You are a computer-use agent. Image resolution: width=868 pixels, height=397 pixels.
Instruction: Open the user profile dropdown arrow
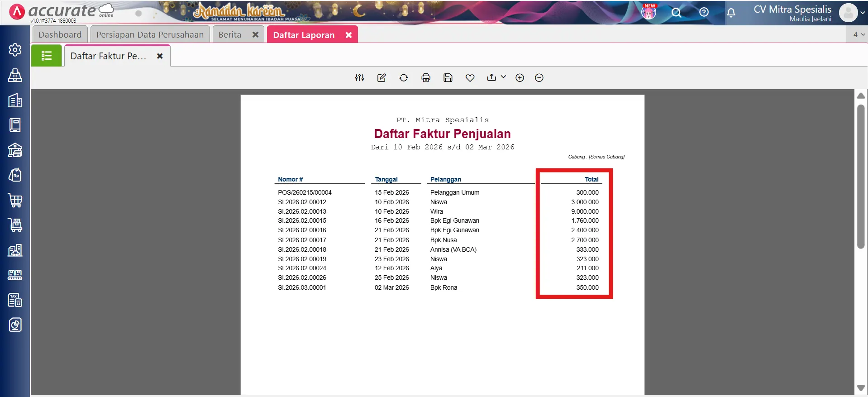[x=863, y=13]
